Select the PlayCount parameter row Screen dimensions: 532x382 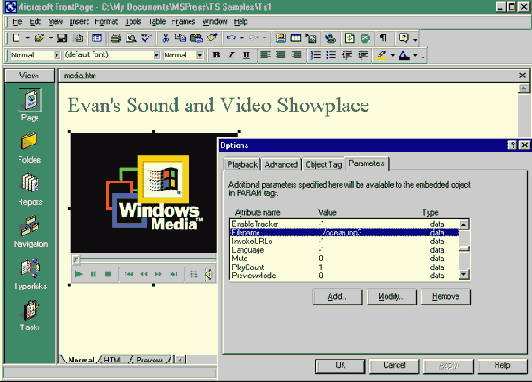point(344,267)
